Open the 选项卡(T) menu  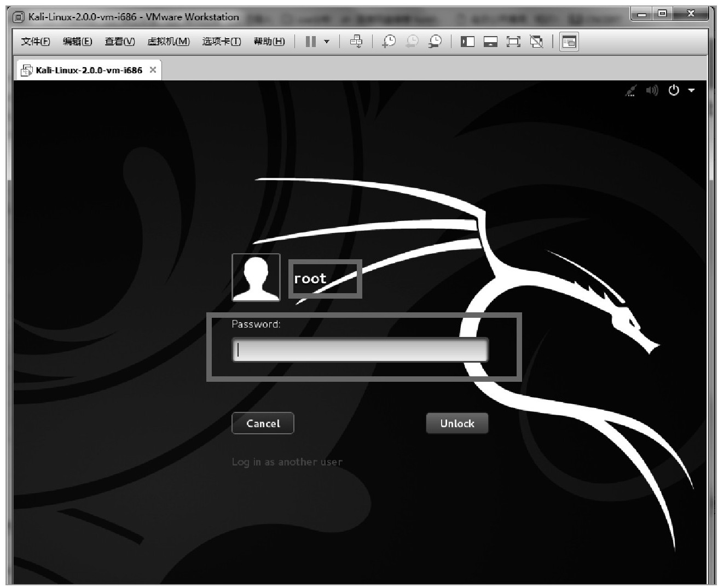point(222,42)
